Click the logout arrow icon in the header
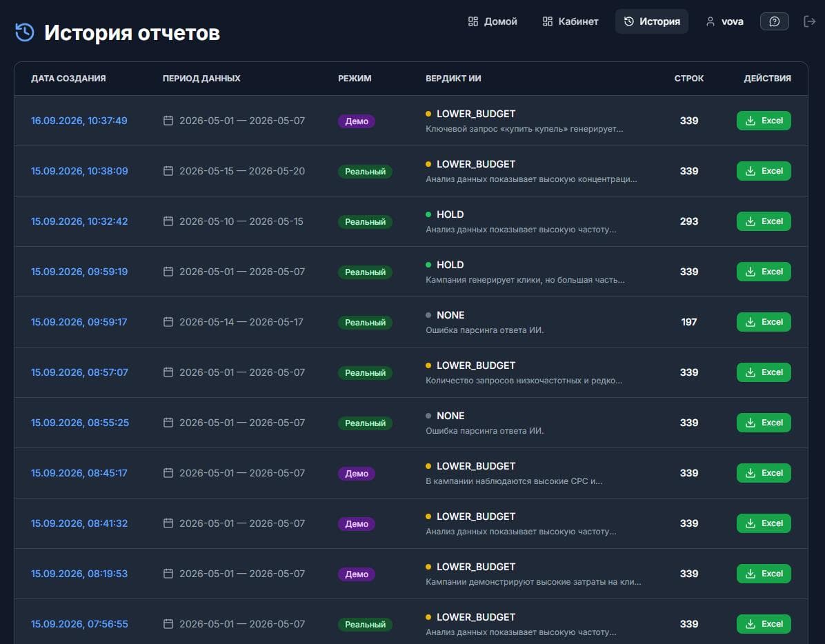 [x=809, y=21]
